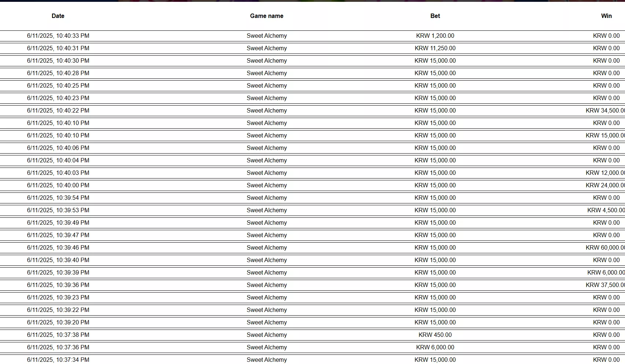Click the 10:40:00 PM date cell
Screen dimensions: 625x364
pyautogui.click(x=58, y=185)
